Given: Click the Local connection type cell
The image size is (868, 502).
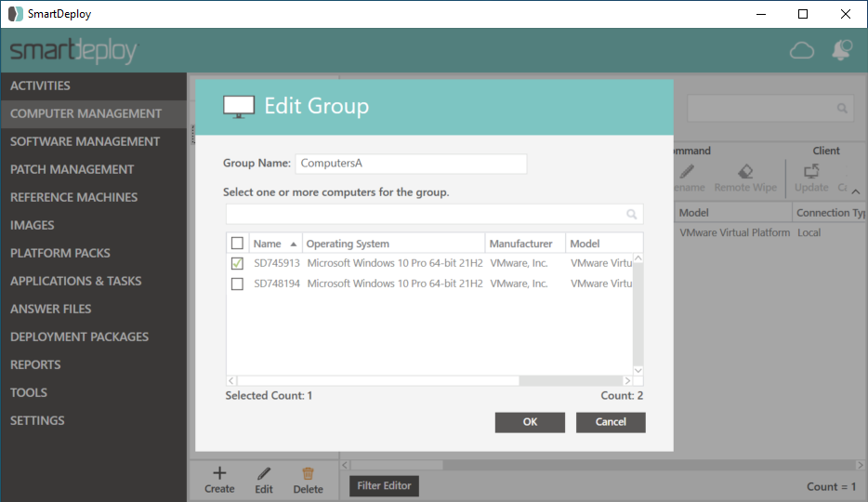Looking at the screenshot, I should 809,233.
